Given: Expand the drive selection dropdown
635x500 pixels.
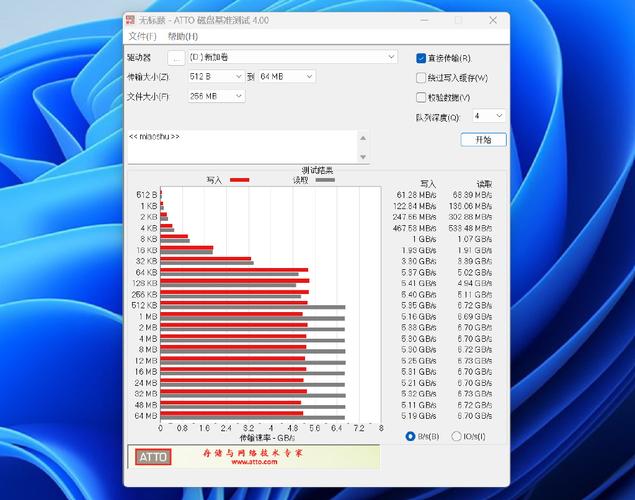Looking at the screenshot, I should pyautogui.click(x=391, y=57).
